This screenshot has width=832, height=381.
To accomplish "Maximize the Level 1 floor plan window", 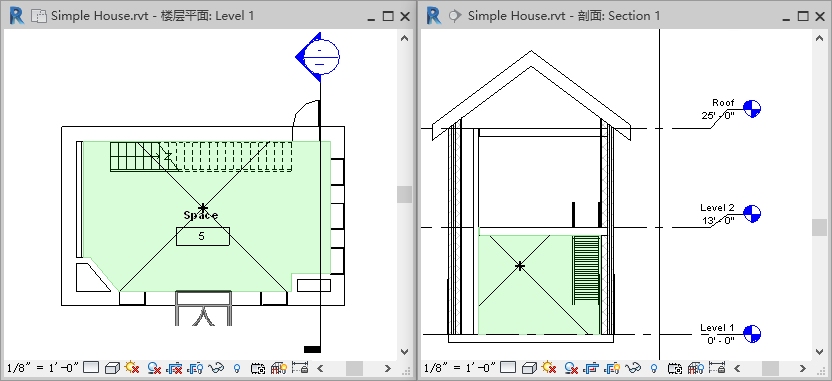I will coord(388,16).
